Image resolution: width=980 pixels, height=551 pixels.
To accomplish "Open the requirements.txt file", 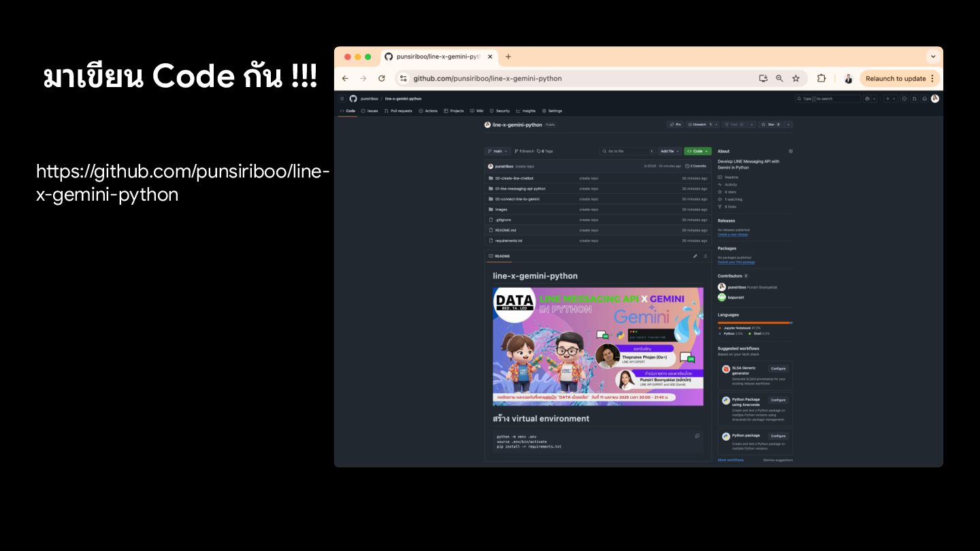I will click(x=509, y=240).
